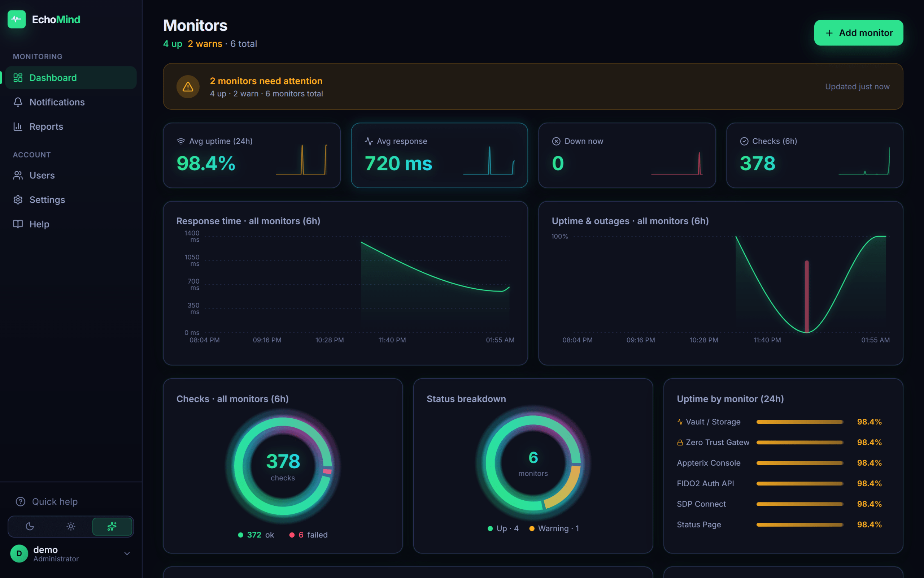This screenshot has width=924, height=578.
Task: Click the red outage bar in uptime chart
Action: pyautogui.click(x=806, y=296)
